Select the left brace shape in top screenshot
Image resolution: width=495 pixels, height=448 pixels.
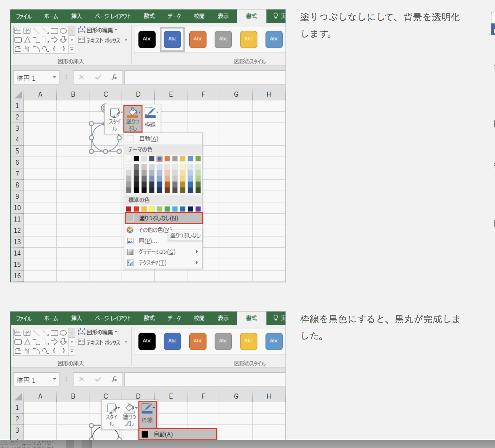[x=54, y=49]
